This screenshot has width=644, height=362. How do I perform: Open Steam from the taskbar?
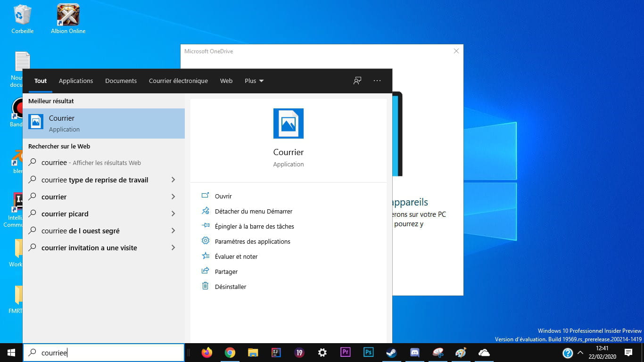click(392, 353)
